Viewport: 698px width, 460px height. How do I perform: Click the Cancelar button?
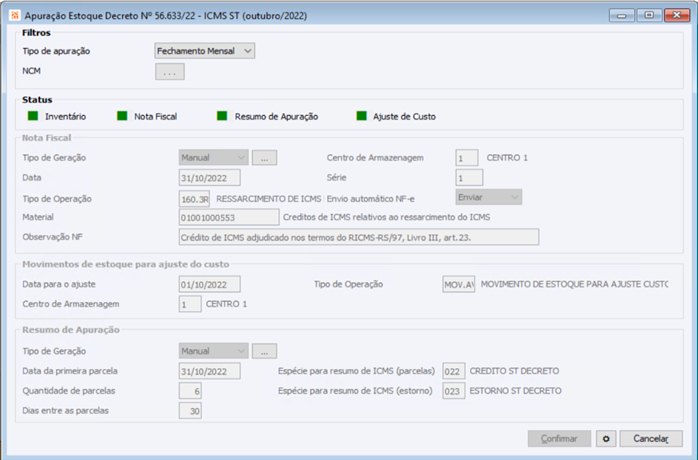click(651, 439)
